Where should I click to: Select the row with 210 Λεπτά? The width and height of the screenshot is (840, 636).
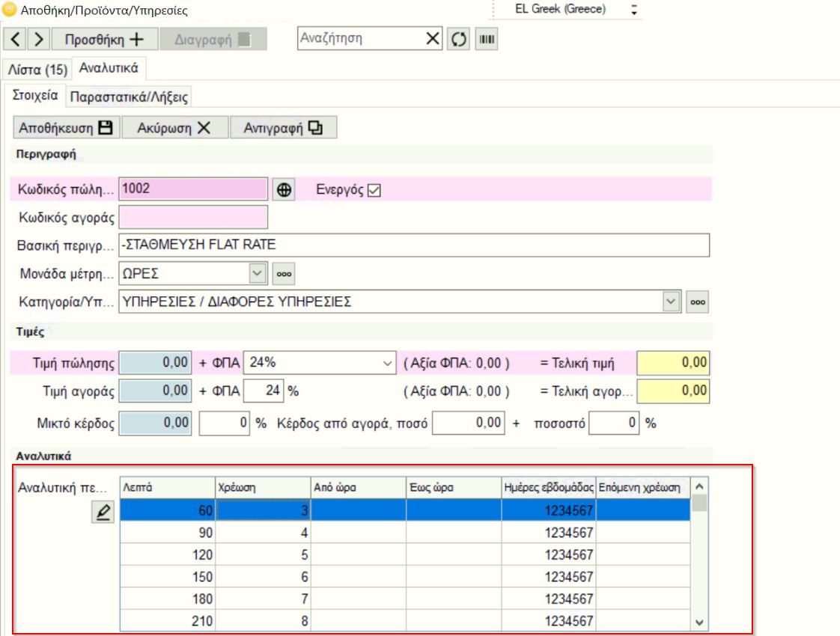coord(405,620)
